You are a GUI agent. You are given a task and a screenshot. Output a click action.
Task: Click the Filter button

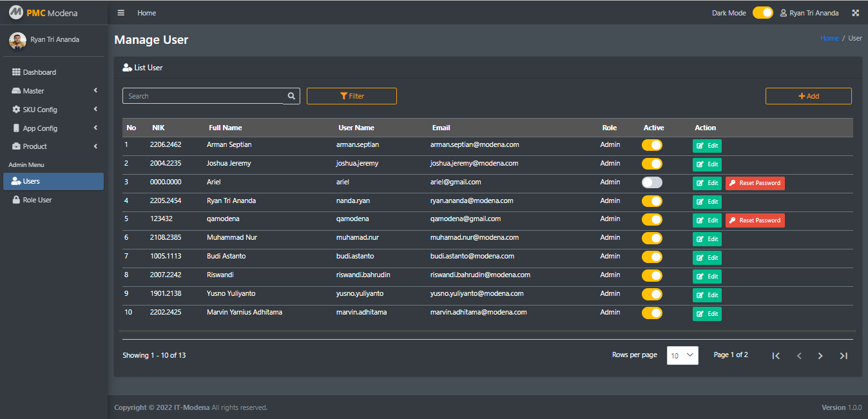[x=352, y=96]
